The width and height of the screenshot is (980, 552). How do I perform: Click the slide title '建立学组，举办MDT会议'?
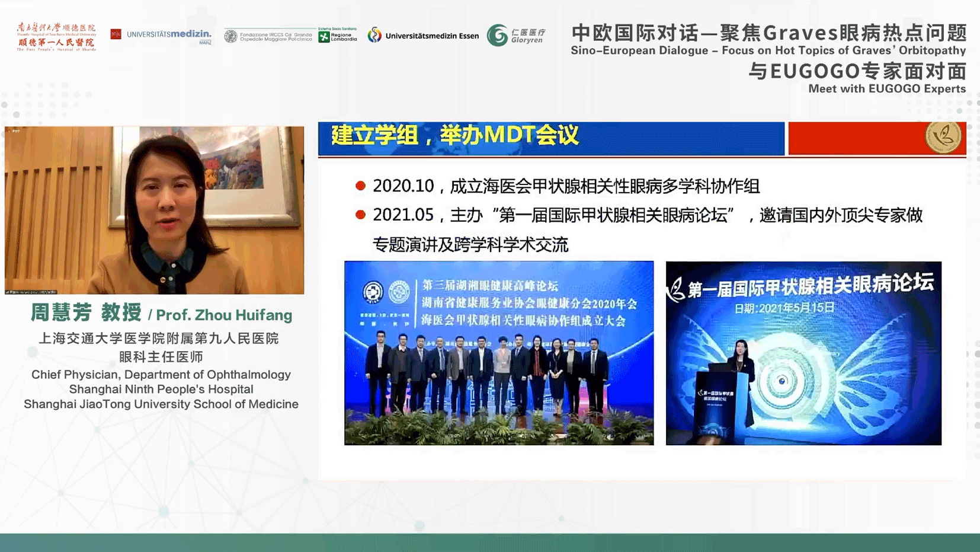click(x=454, y=136)
